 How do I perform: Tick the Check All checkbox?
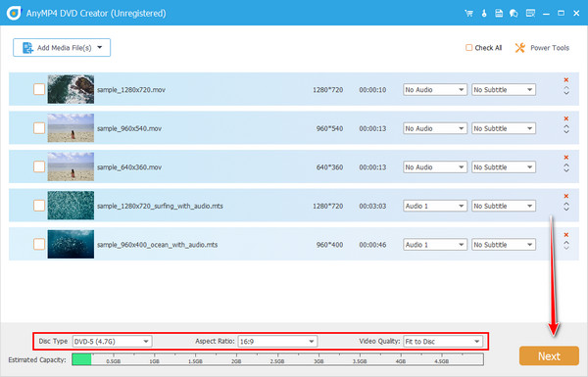pyautogui.click(x=468, y=48)
